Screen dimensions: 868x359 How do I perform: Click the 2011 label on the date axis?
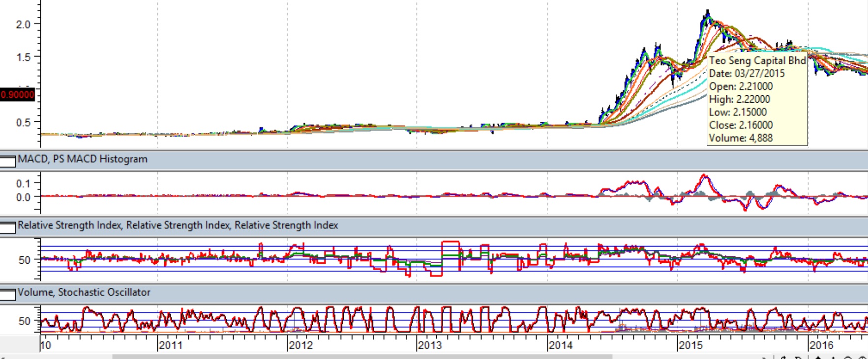(171, 345)
